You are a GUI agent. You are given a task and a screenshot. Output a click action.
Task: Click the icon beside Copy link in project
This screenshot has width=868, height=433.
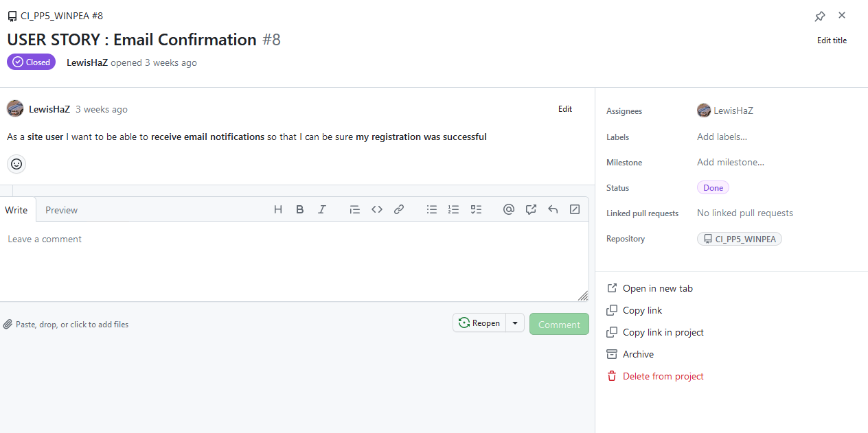click(612, 332)
